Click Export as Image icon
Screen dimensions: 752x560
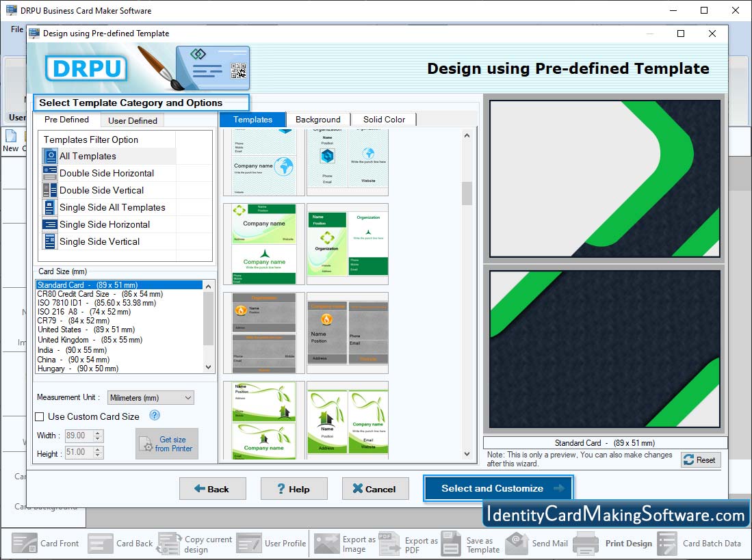pyautogui.click(x=326, y=543)
